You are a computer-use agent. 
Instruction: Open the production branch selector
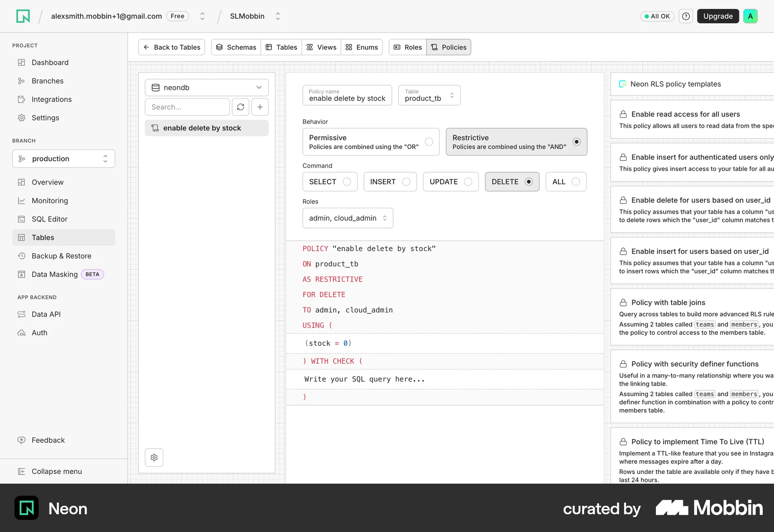[x=64, y=159]
